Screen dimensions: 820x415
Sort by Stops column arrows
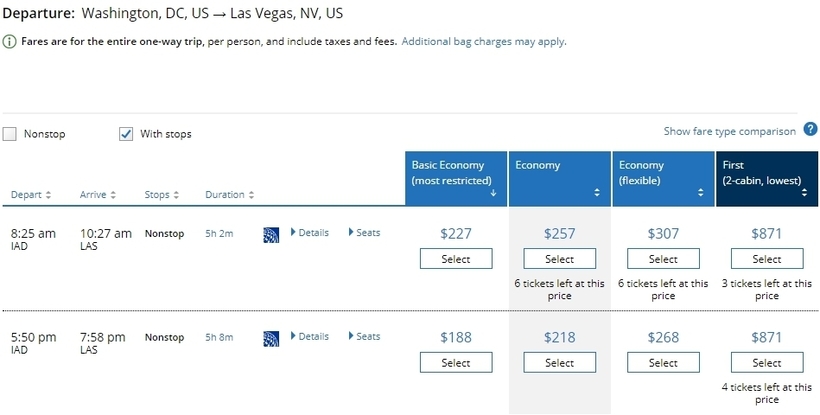[x=176, y=195]
